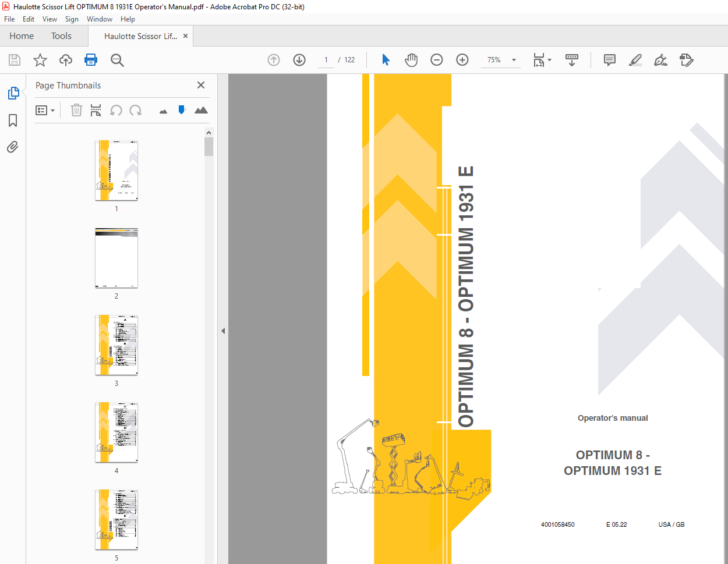Print the document using printer icon
The height and width of the screenshot is (564, 728).
[91, 60]
